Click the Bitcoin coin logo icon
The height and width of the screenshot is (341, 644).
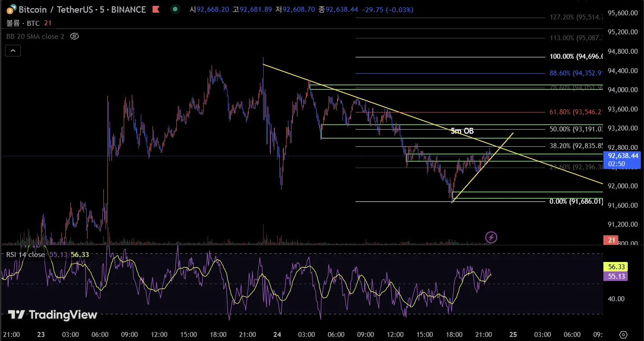pos(10,9)
